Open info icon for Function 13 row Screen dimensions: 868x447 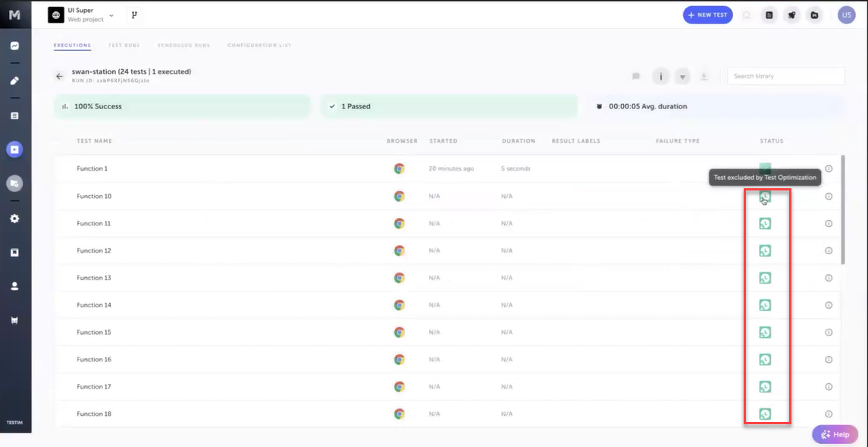(x=829, y=278)
